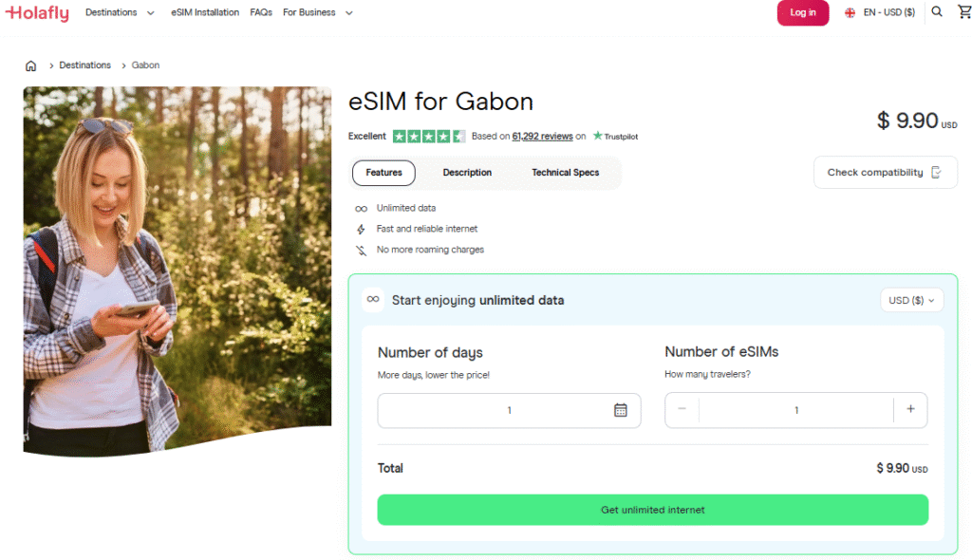This screenshot has height=560, width=972.
Task: Switch to the Description tab
Action: [x=467, y=173]
